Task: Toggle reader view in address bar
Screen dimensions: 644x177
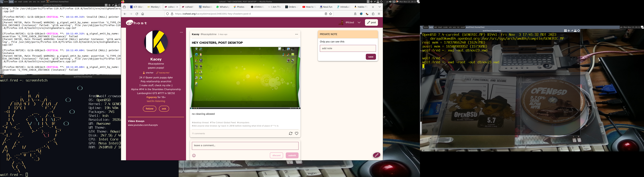Action: tap(326, 14)
